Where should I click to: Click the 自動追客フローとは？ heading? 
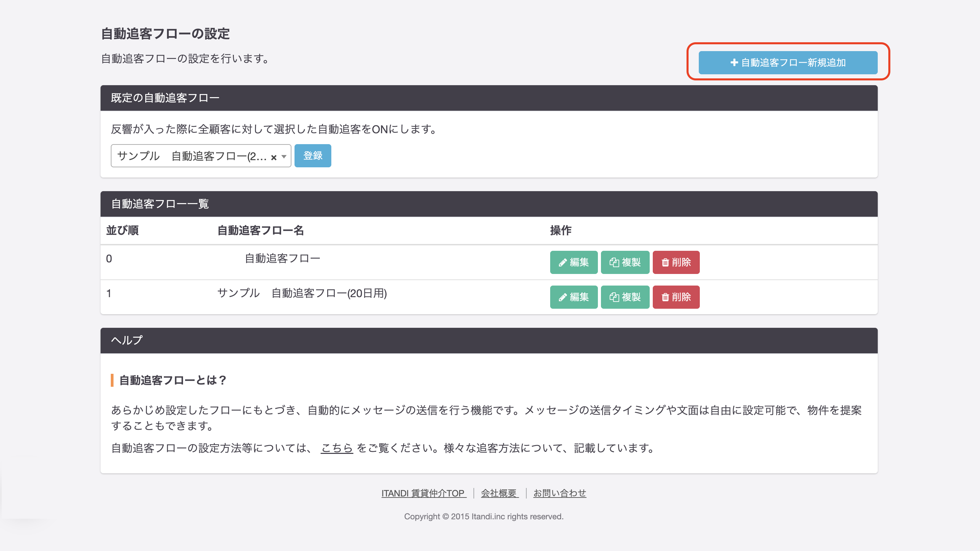(173, 380)
